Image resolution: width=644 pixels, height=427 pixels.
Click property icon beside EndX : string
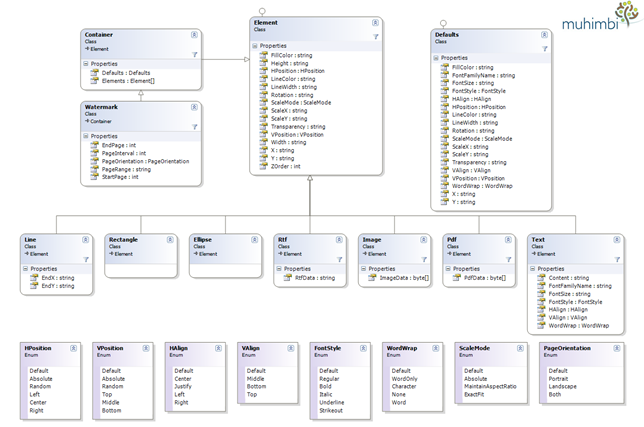pos(34,278)
